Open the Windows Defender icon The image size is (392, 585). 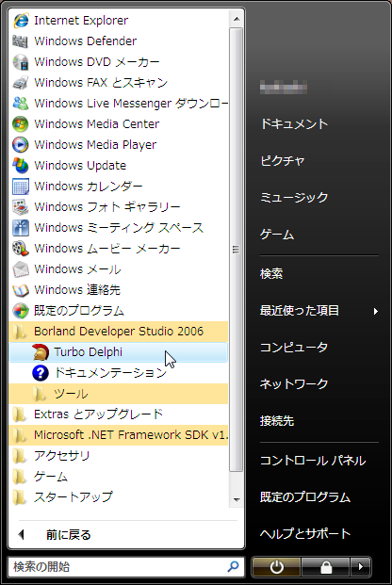tap(20, 41)
